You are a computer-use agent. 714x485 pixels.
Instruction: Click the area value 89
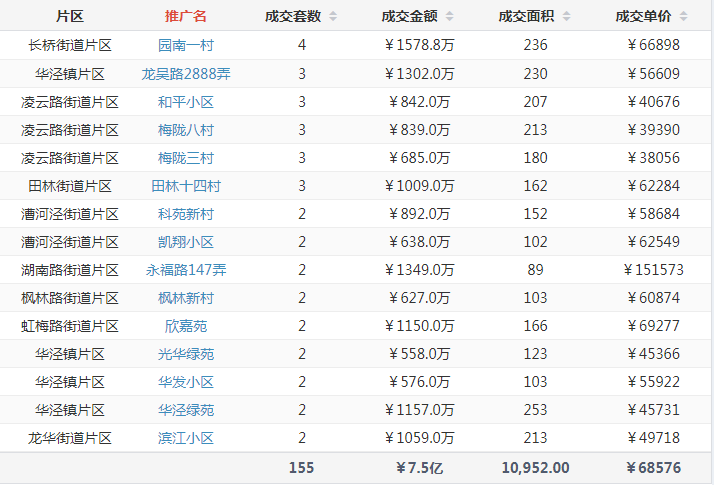536,270
